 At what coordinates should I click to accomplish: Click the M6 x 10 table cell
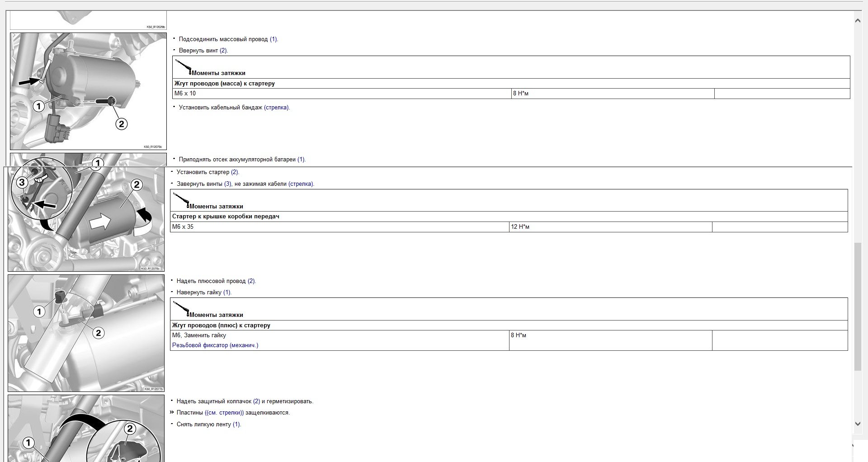click(x=341, y=94)
